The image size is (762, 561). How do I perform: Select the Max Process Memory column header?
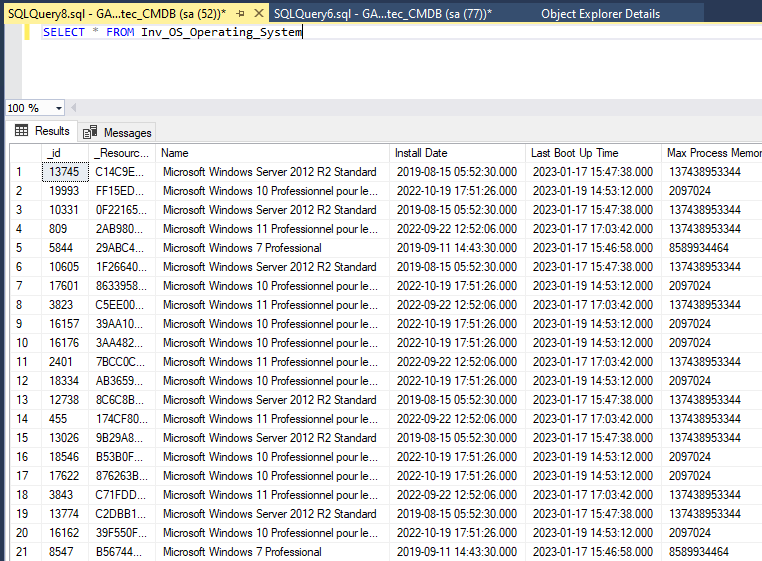point(711,153)
